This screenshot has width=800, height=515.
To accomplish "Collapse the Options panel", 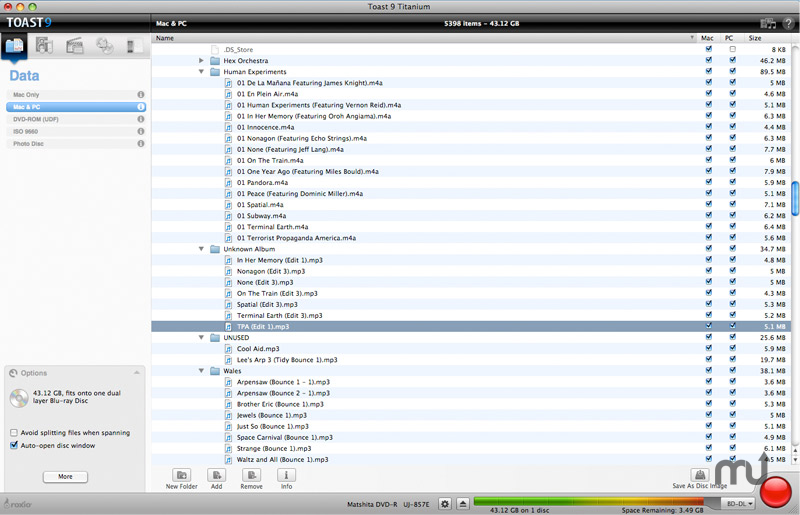I will point(137,373).
